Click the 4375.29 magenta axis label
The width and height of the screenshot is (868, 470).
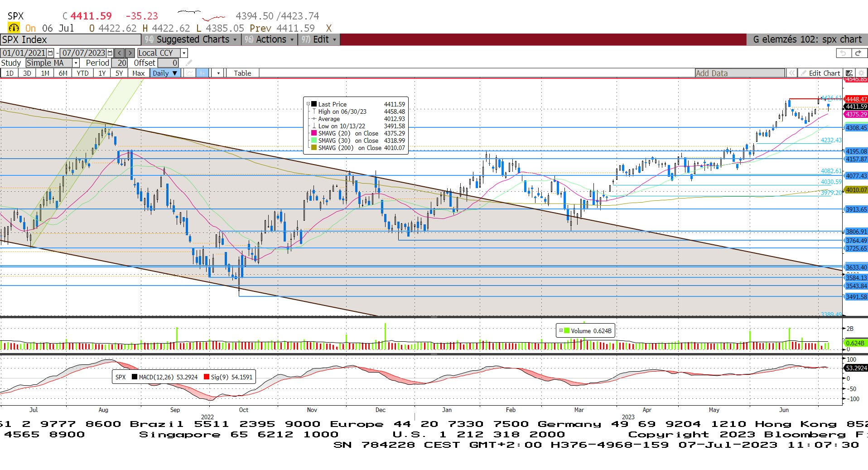pos(856,114)
